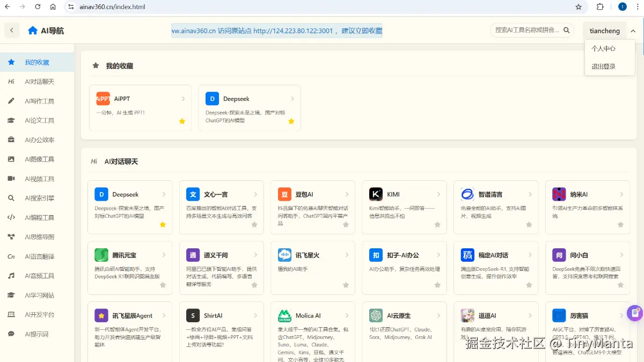This screenshot has width=644, height=362.
Task: Open the floating feedback bubble on the right edge
Action: pos(635,313)
